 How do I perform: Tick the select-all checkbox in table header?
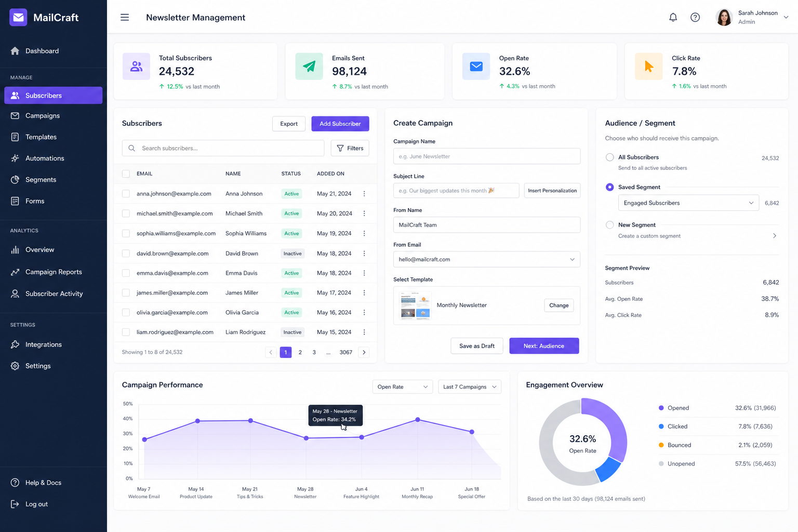pos(126,174)
